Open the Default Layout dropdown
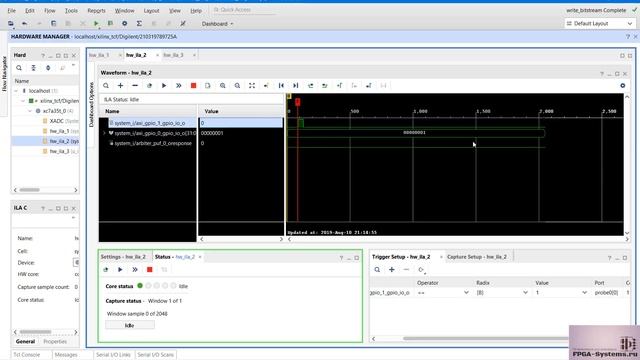 (x=599, y=24)
